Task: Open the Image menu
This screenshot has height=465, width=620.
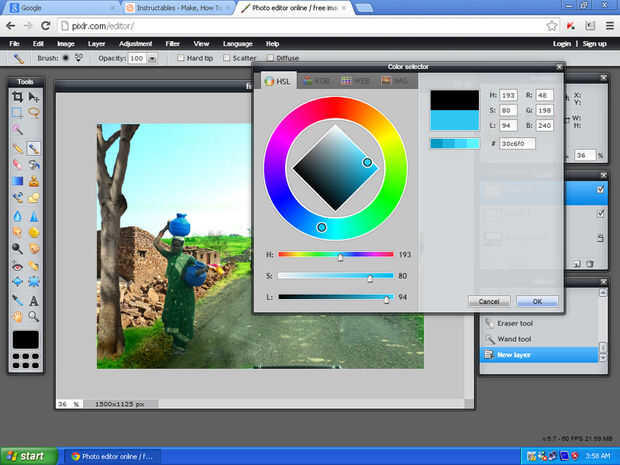Action: point(66,44)
